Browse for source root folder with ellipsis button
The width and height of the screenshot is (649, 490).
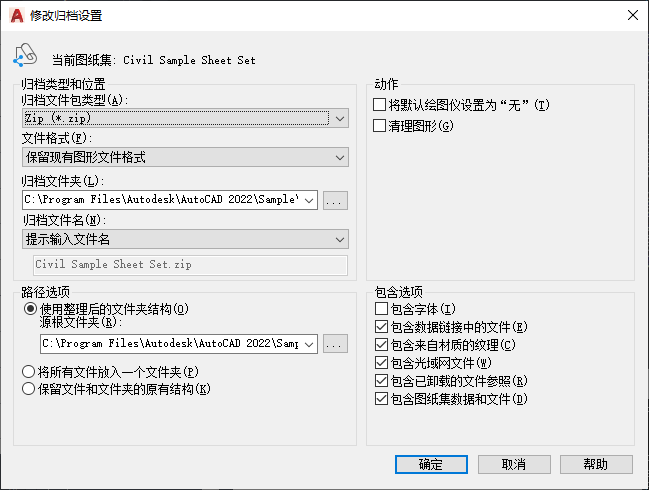[335, 343]
